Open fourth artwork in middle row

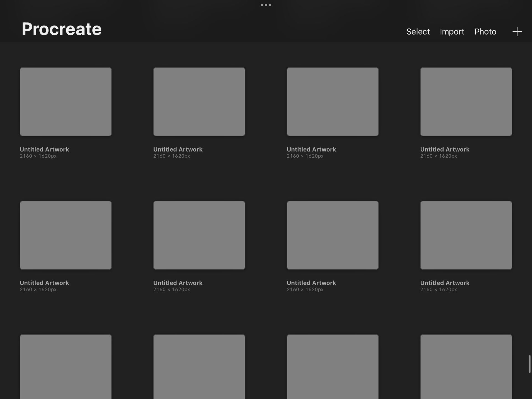pos(466,235)
